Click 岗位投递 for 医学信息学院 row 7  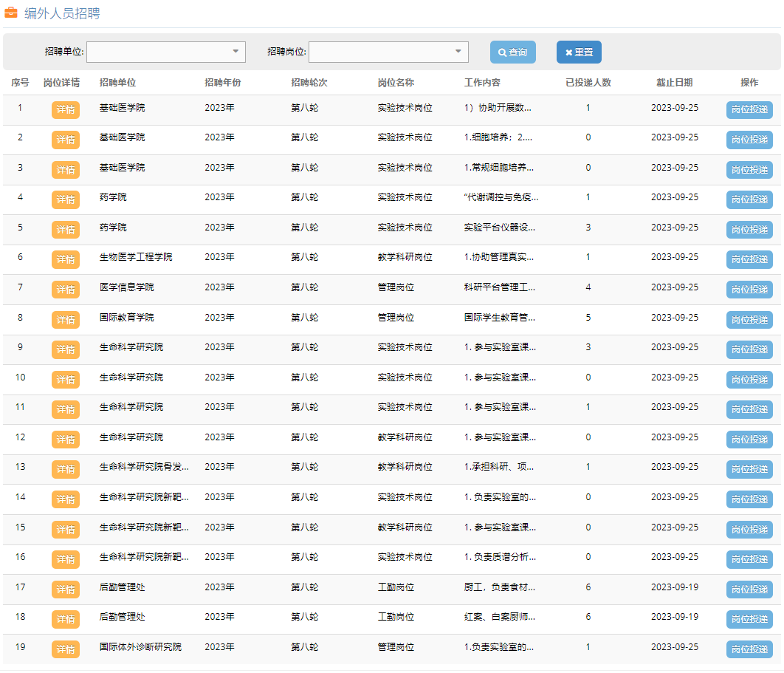pos(749,290)
